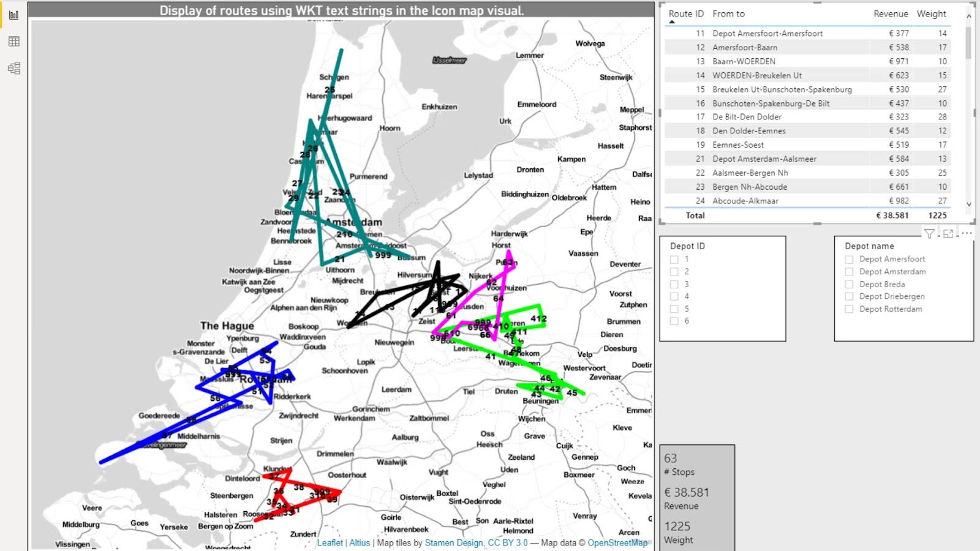
Task: Click revenue cell € 982 for Abcoude-Alkmaar
Action: click(x=899, y=201)
